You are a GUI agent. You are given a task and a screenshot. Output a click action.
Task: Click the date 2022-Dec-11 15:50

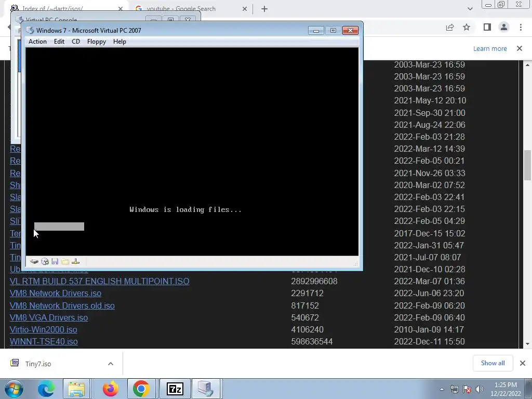pos(429,341)
